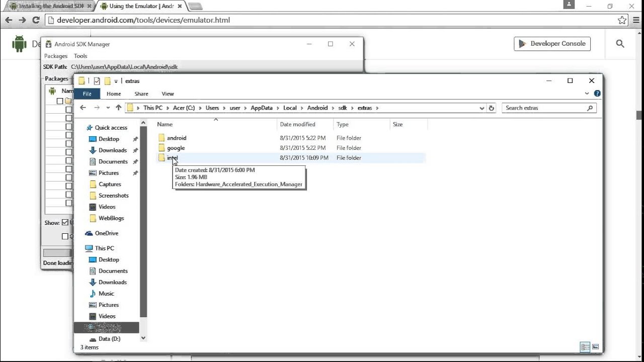This screenshot has height=362, width=644.
Task: Click navigation pane vertical scrollbar
Action: click(143, 221)
